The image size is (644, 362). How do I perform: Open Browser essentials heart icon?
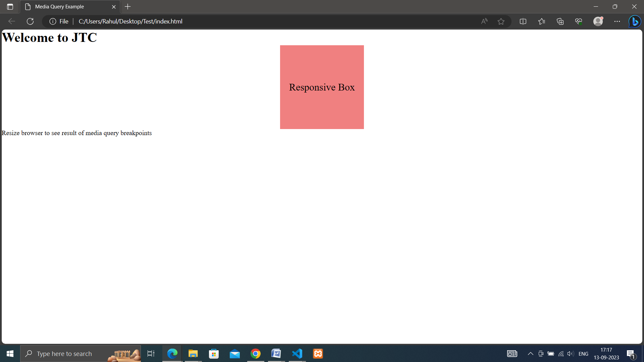(579, 21)
